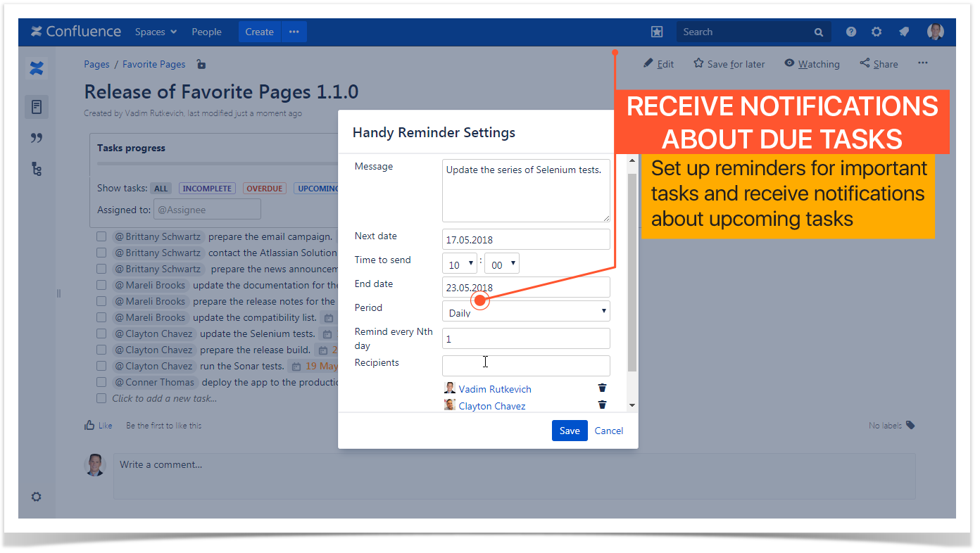Check the deploy the app task
980x553 pixels.
[x=101, y=382]
